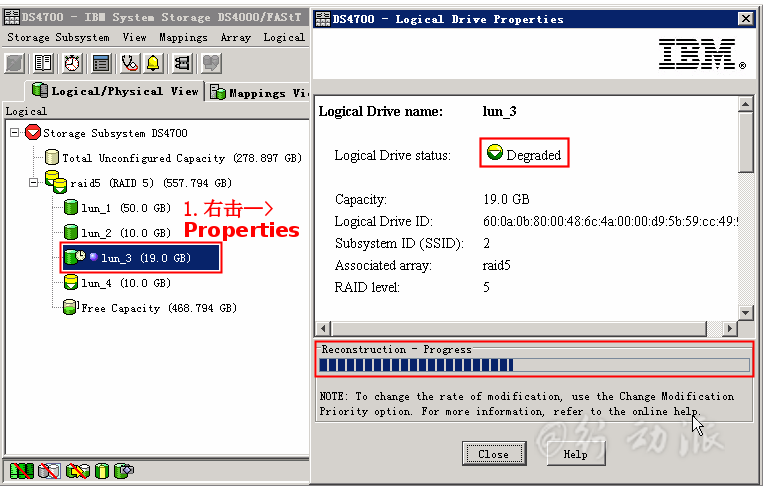This screenshot has width=763, height=486.
Task: Click the Associated array value raid5
Action: pyautogui.click(x=496, y=266)
